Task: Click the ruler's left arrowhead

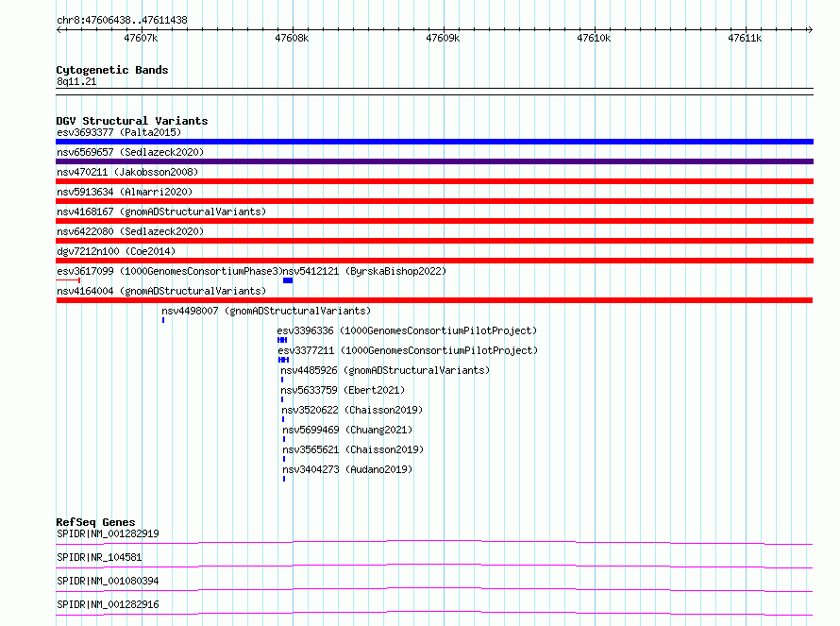Action: coord(59,29)
